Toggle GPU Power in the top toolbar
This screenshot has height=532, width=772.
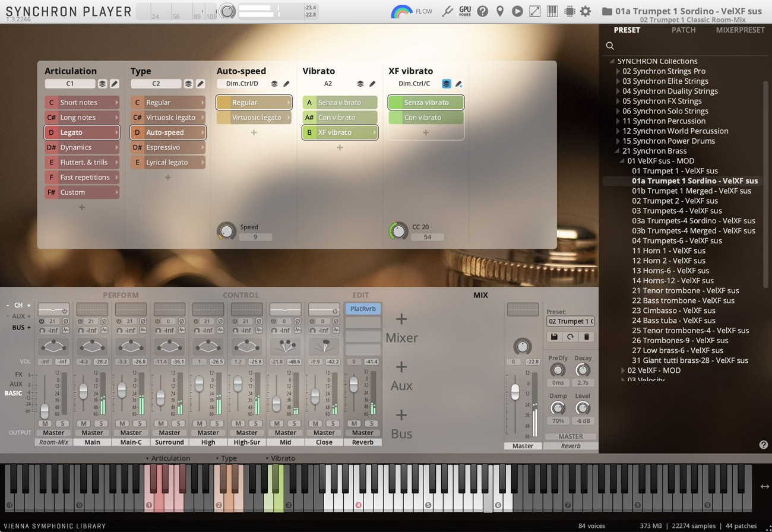(464, 11)
